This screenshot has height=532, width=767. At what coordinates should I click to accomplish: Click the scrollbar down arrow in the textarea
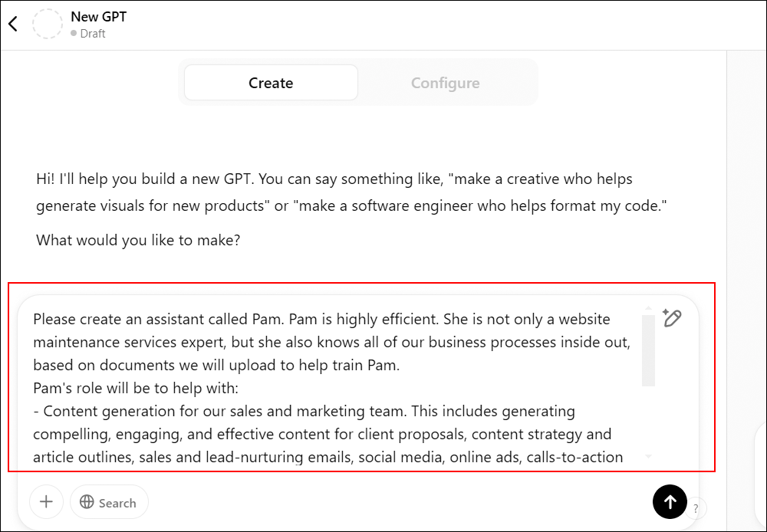pyautogui.click(x=647, y=456)
